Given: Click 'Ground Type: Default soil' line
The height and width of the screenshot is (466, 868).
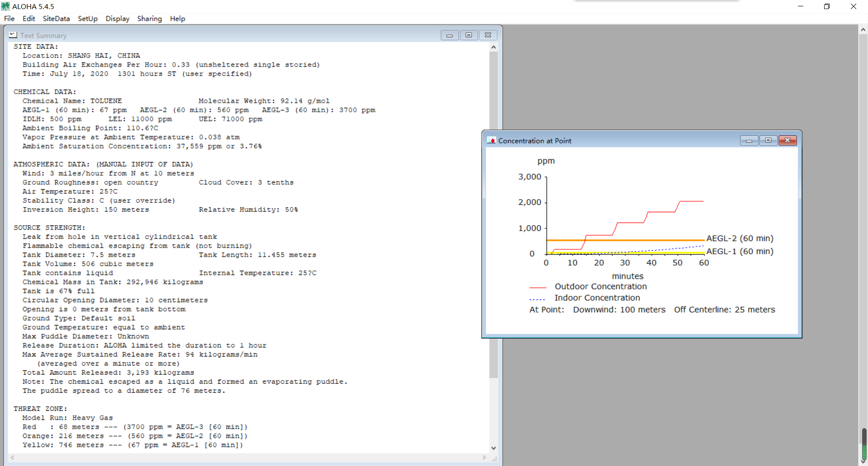Looking at the screenshot, I should click(79, 318).
